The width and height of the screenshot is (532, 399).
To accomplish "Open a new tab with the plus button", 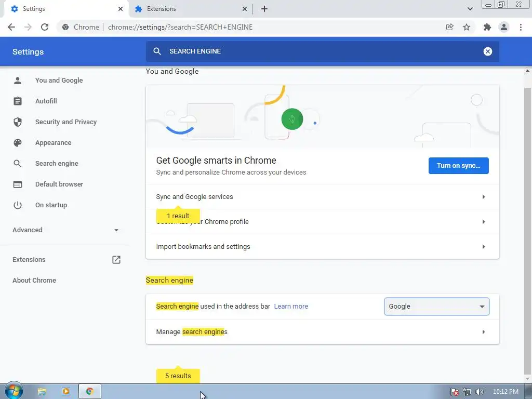I will pos(264,9).
